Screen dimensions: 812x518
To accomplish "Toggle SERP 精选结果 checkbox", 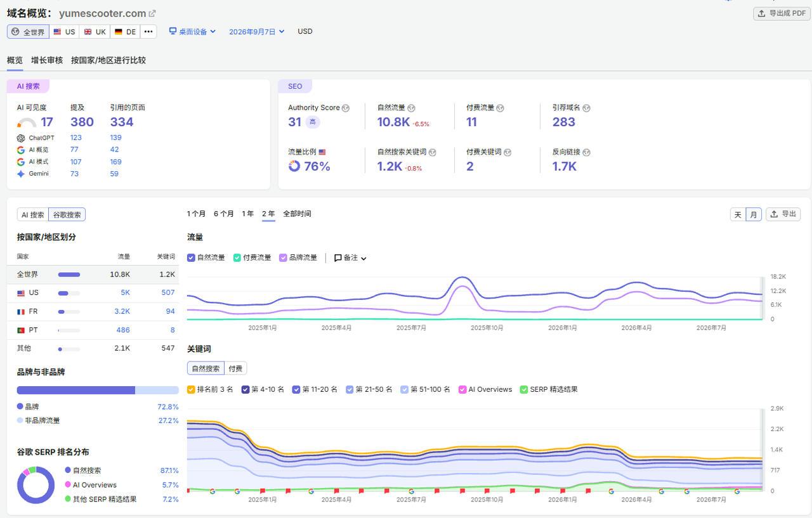I will (523, 389).
